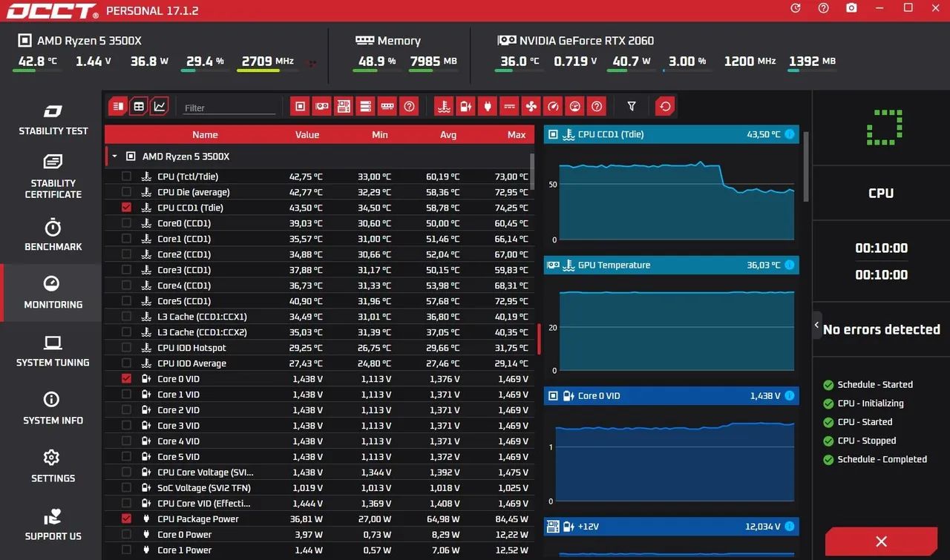Screen dimensions: 950x560
Task: Open the Stability Test section
Action: [x=53, y=120]
